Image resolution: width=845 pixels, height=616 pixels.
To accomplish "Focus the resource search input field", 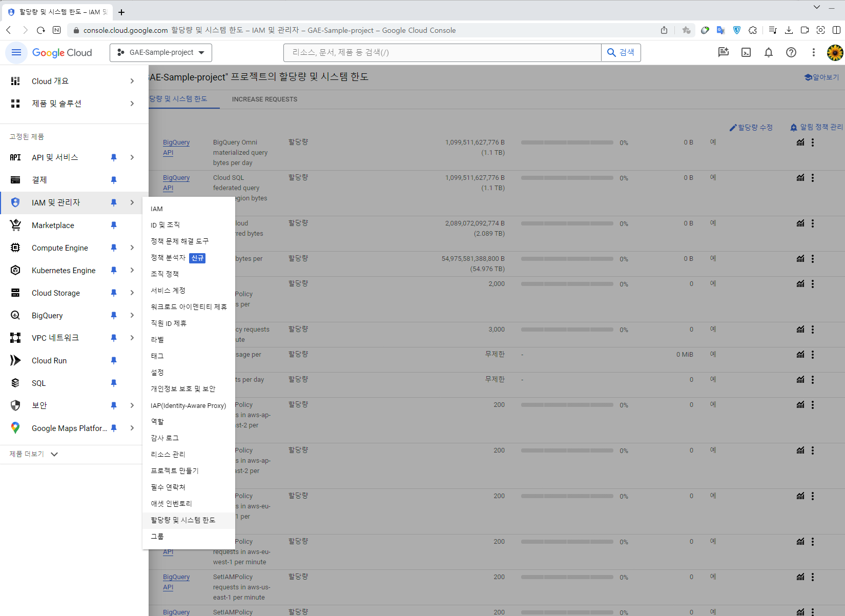I will [x=442, y=52].
